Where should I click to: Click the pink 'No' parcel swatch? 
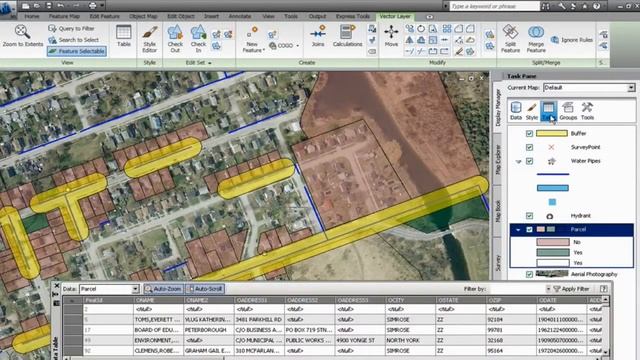pos(553,242)
